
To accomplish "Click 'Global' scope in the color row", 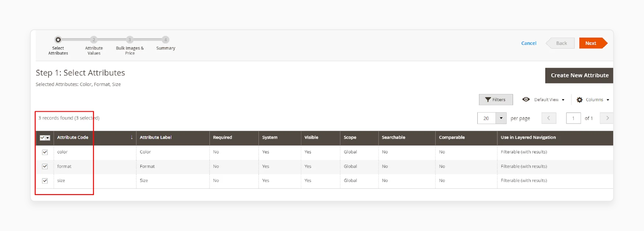I will (350, 152).
